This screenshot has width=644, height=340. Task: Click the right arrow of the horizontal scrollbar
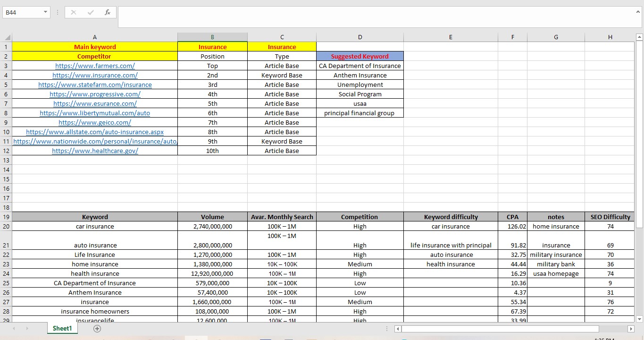coord(632,329)
